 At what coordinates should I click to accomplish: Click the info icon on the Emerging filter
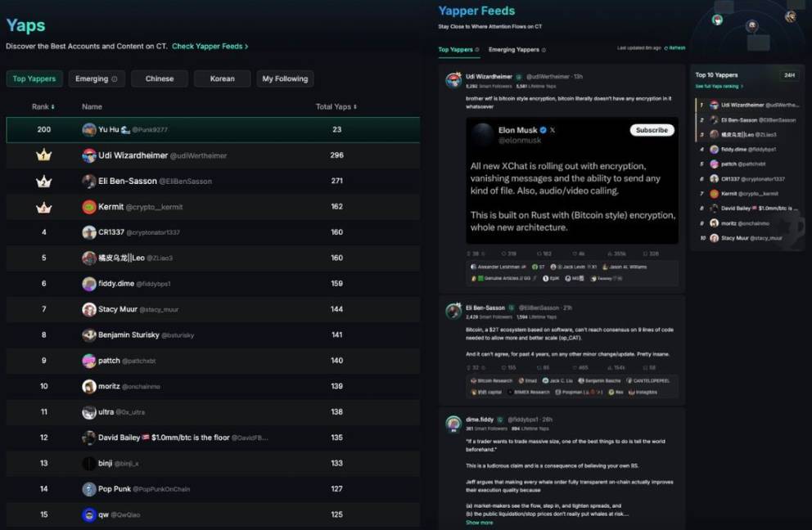click(115, 79)
